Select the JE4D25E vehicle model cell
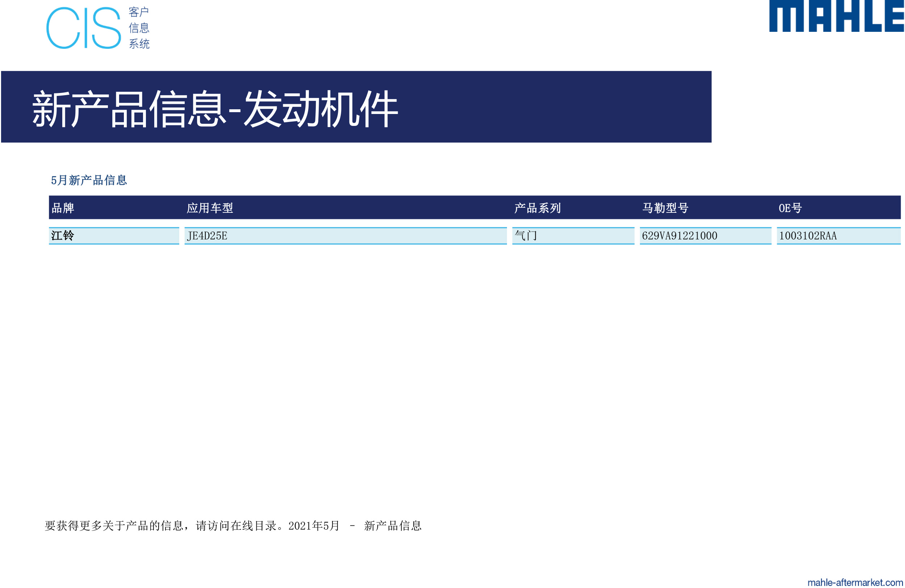The width and height of the screenshot is (905, 588). tap(345, 236)
